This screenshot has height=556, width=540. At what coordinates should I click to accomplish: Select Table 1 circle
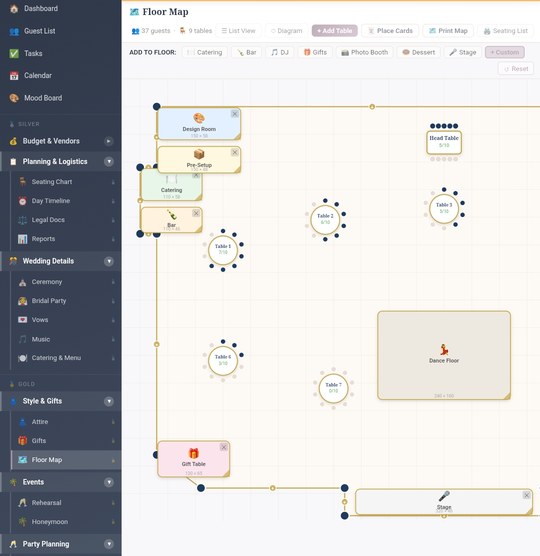(x=223, y=250)
